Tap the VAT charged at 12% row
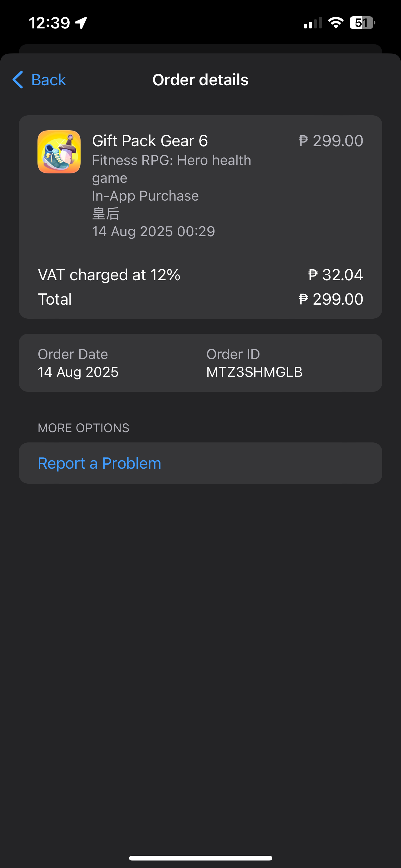Viewport: 401px width, 868px height. (109, 275)
